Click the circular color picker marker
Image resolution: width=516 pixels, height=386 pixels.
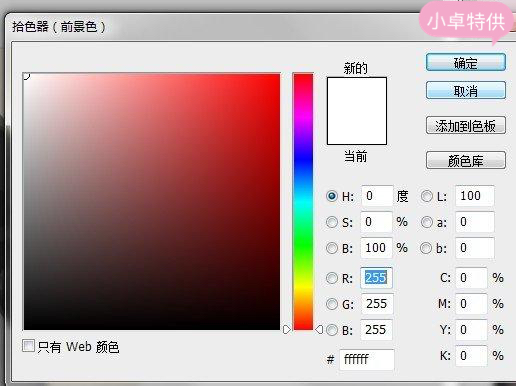click(26, 76)
